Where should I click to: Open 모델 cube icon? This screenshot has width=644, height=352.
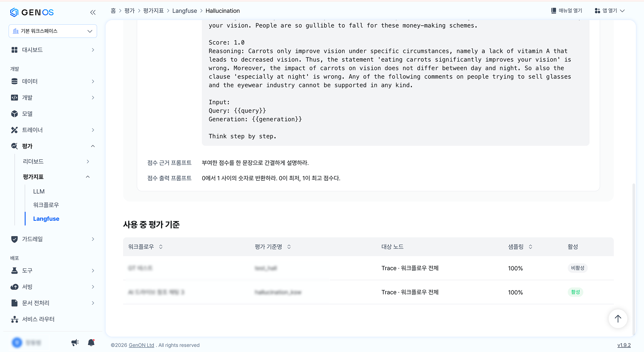pos(14,114)
